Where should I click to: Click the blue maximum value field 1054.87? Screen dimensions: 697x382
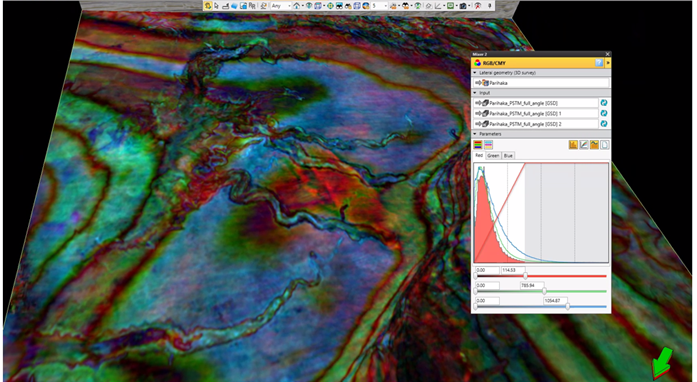[x=555, y=301]
